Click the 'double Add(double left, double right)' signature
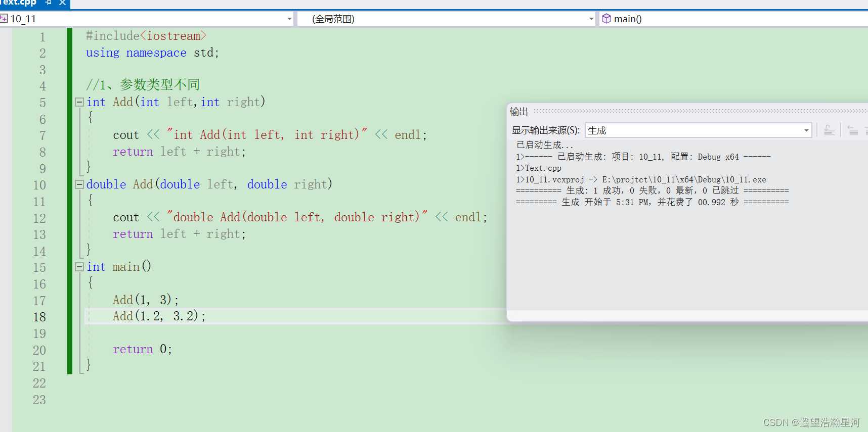The width and height of the screenshot is (868, 432). [x=209, y=184]
